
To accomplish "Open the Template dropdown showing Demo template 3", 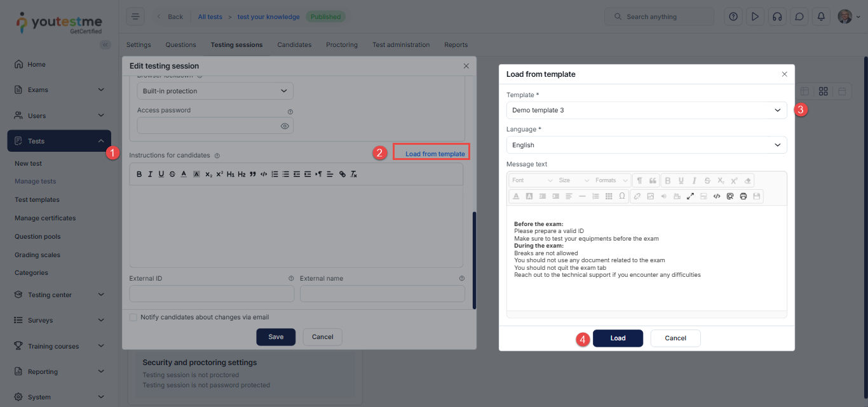I will point(646,110).
